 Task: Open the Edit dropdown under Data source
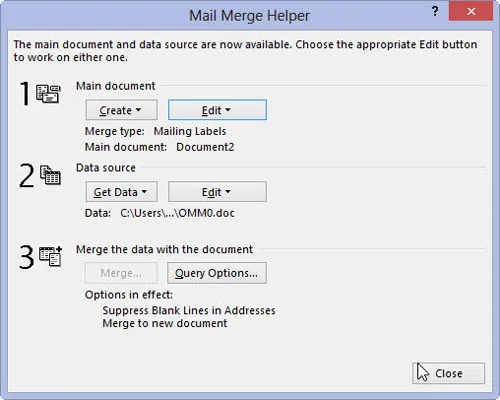coord(217,192)
